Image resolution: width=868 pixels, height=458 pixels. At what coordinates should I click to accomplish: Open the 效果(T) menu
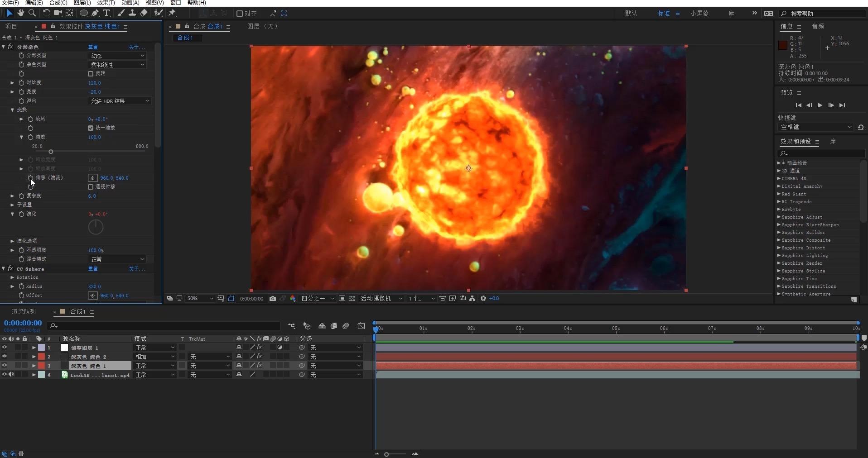106,3
